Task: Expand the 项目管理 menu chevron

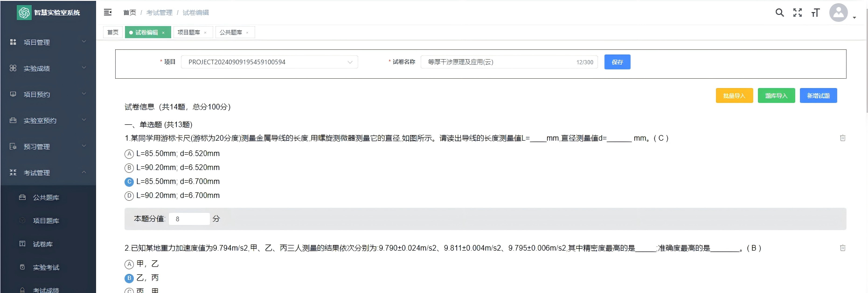Action: coord(84,41)
